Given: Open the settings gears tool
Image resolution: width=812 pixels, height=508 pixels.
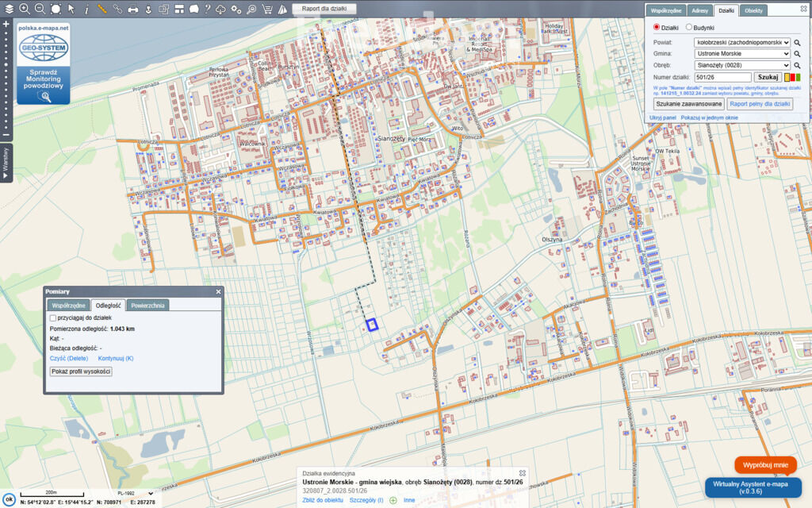Looking at the screenshot, I should (236, 9).
